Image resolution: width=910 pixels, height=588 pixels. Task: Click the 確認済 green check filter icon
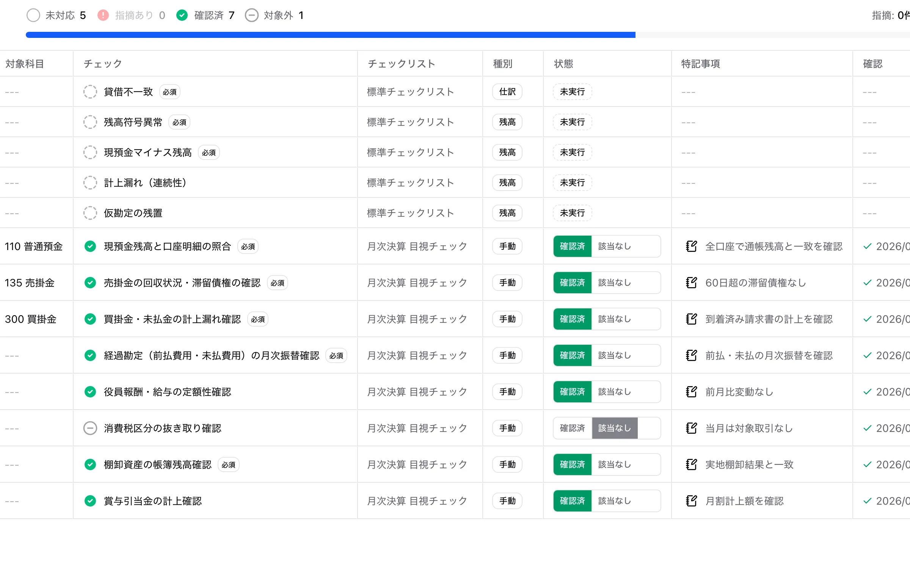pos(182,15)
